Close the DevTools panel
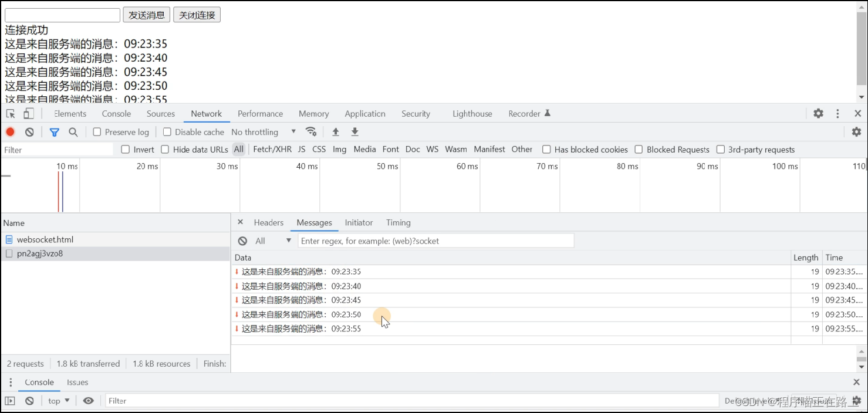Viewport: 868px width, 413px height. (857, 114)
